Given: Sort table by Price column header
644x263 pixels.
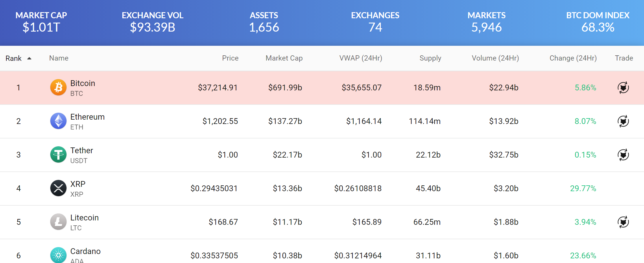Looking at the screenshot, I should point(230,58).
